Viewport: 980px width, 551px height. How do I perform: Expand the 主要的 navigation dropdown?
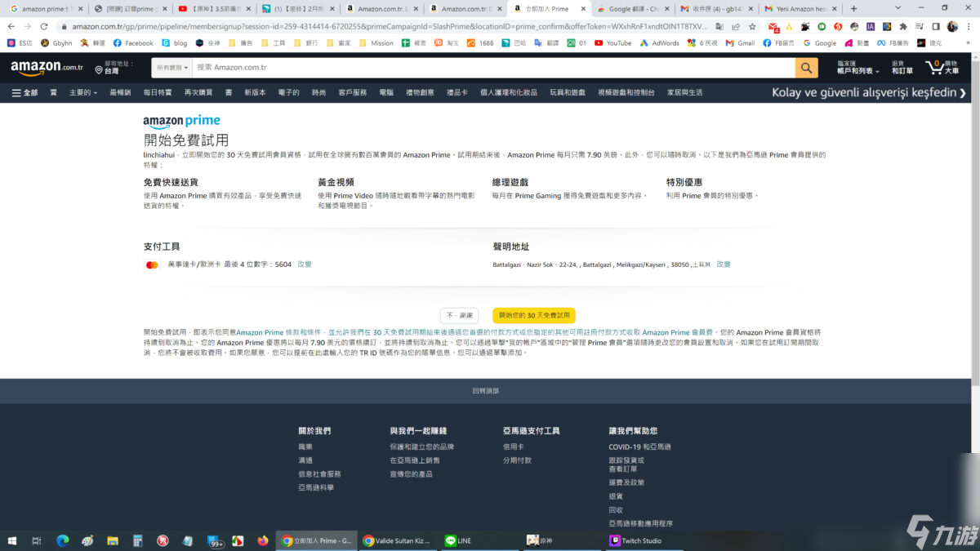83,92
